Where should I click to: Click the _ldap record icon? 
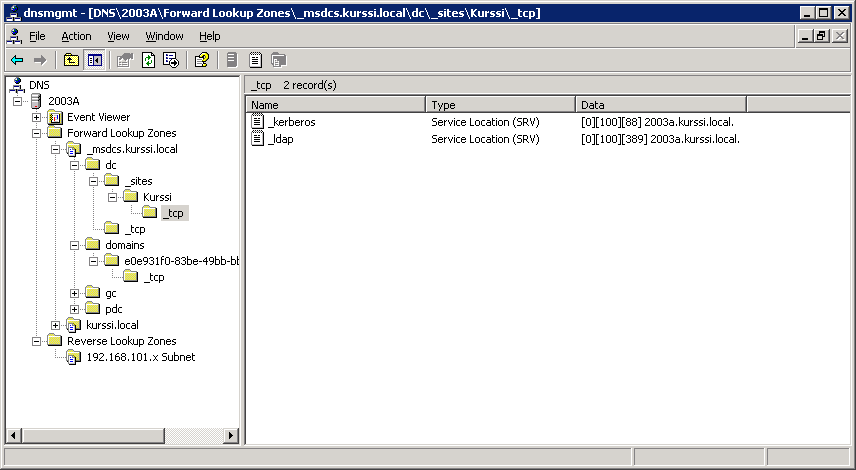(257, 139)
